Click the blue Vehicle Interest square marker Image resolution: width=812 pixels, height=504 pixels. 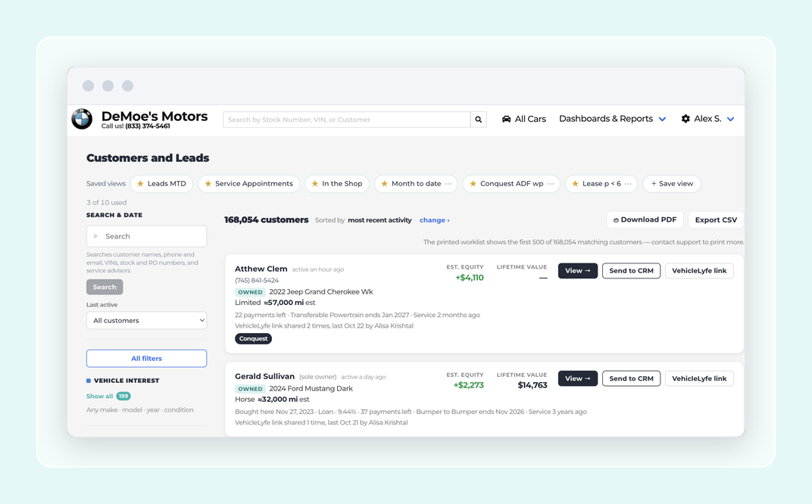point(89,381)
